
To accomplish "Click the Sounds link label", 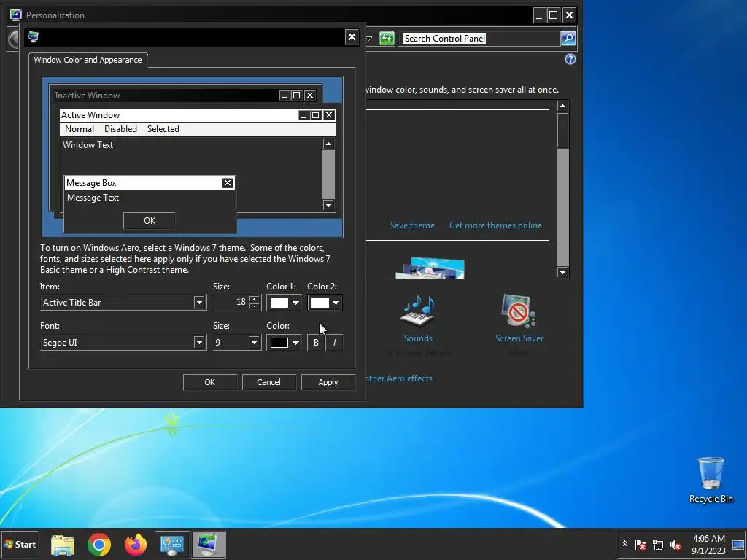I will coord(418,338).
